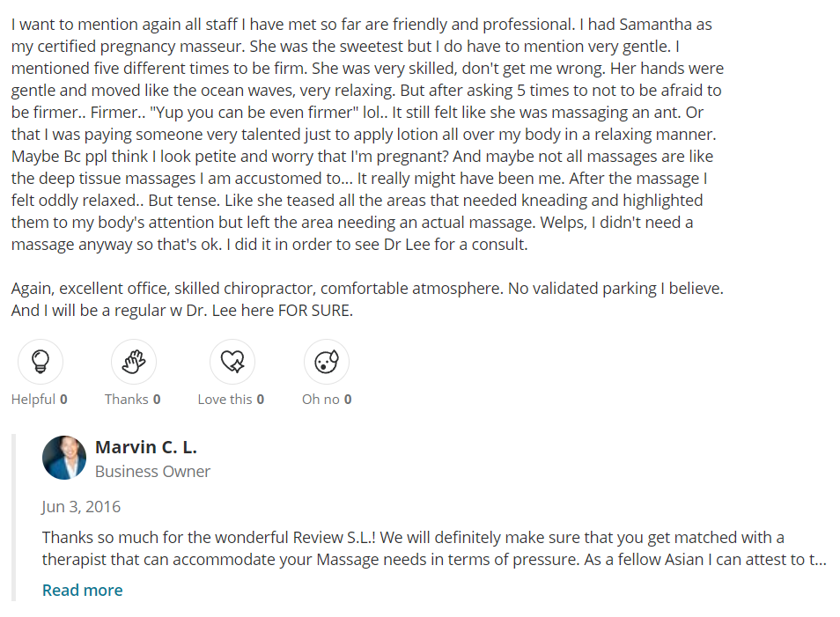Click the Thanks waving hand icon
Viewport: 840px width, 617px height.
tap(134, 362)
